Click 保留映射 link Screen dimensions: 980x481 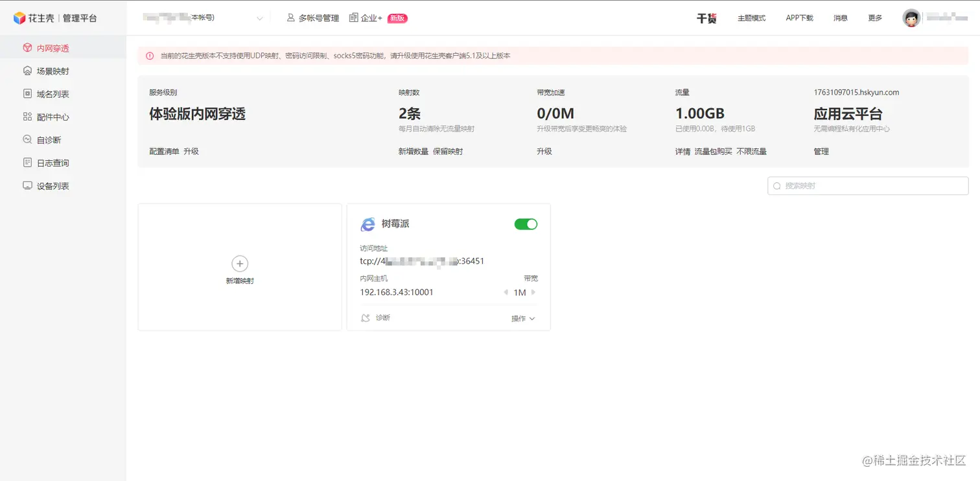(448, 151)
